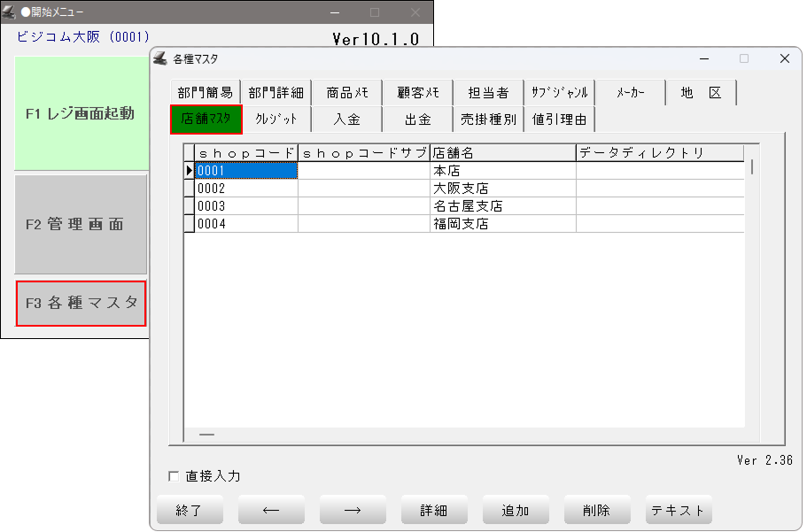This screenshot has height=532, width=807.
Task: Launch F1 レジ画面起動 from start menu
Action: pos(81,113)
